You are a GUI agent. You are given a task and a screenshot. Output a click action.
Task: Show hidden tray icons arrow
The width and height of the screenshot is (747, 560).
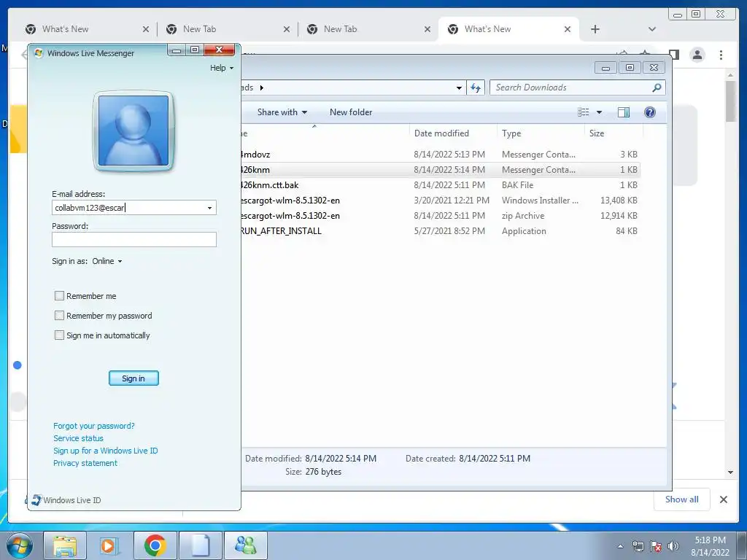[620, 546]
